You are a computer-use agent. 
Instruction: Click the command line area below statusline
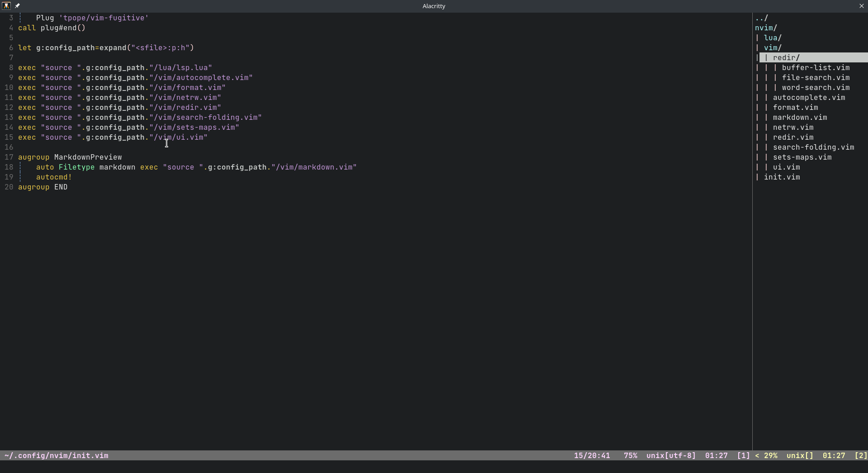pos(434,467)
